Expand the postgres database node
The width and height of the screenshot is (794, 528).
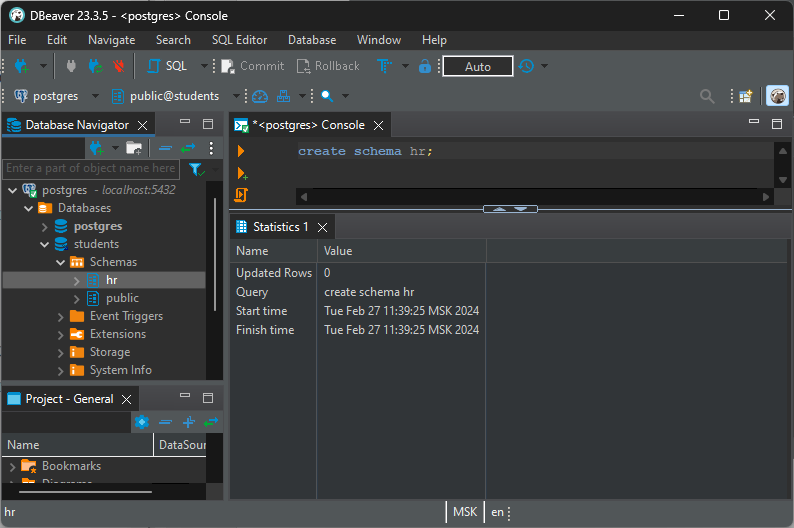[45, 227]
